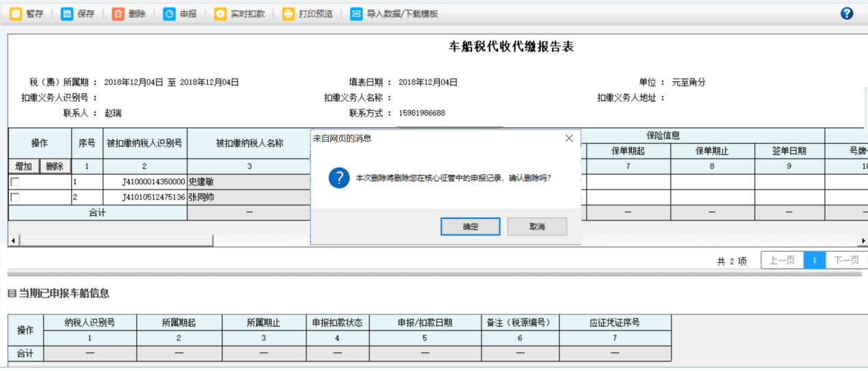Go to 上一页 previous page
Viewport: 868px width, 371px height.
[x=782, y=260]
